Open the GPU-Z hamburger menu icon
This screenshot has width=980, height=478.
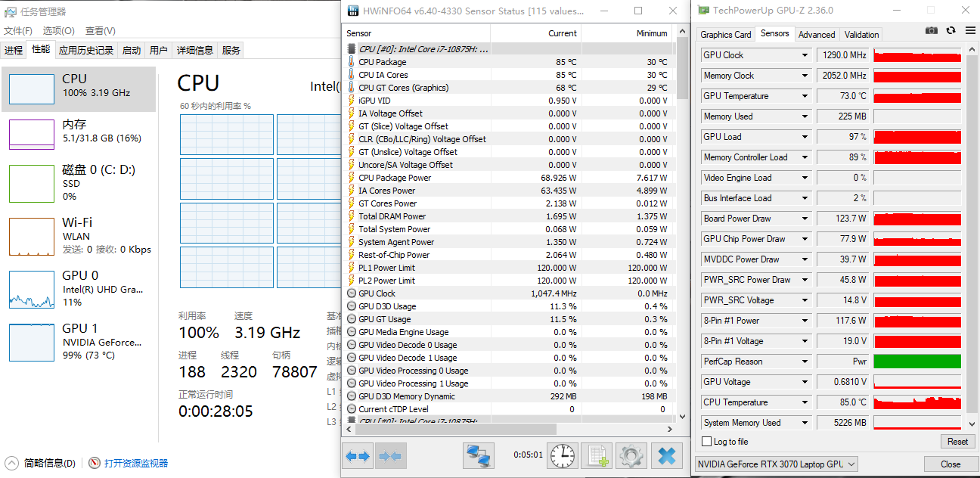[x=969, y=30]
